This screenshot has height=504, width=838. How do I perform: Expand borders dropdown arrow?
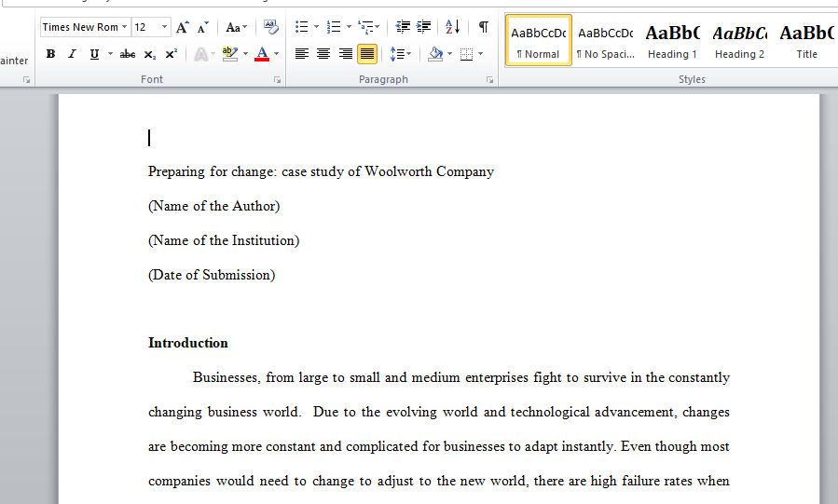[x=480, y=54]
